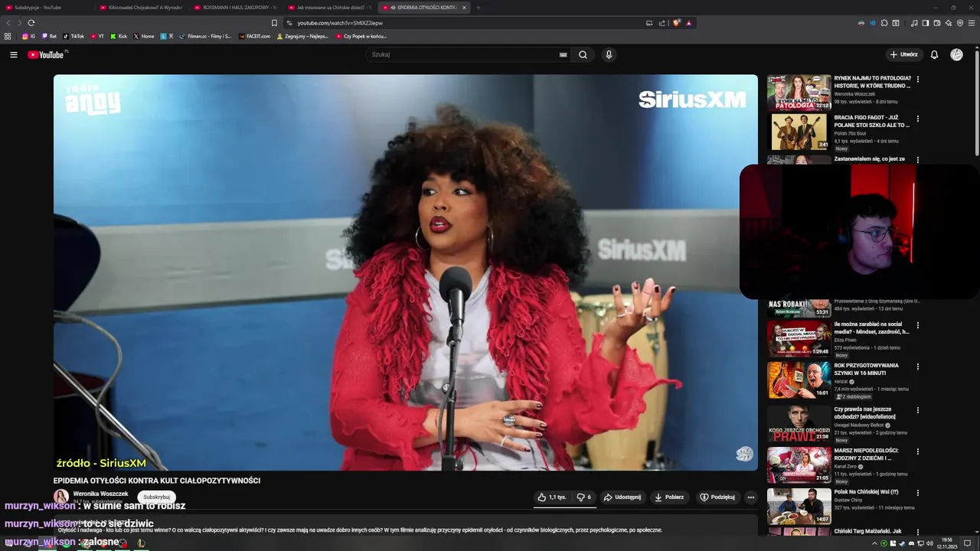The width and height of the screenshot is (980, 551).
Task: Open options for ROK PRZYGOTOWYWANIA SZYNKI video
Action: [918, 367]
